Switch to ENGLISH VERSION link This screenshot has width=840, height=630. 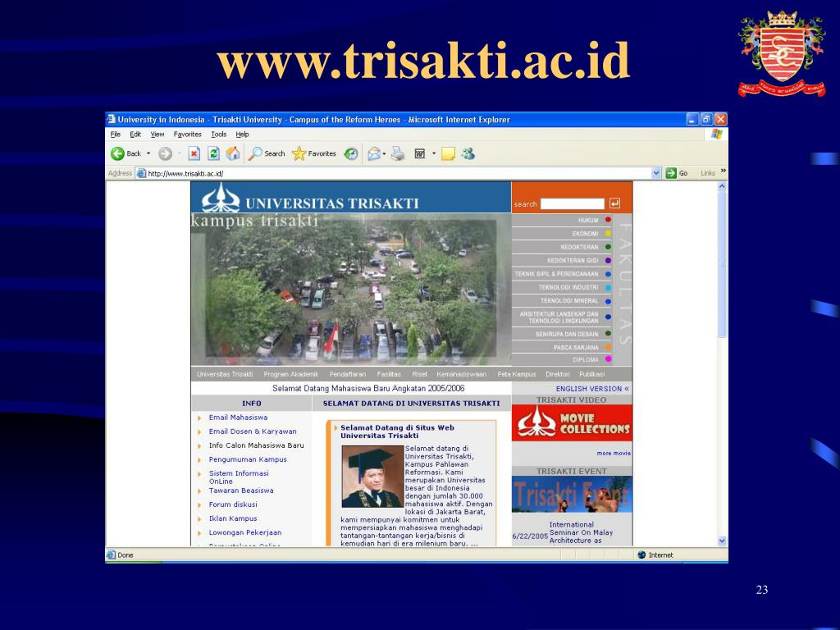(592, 388)
